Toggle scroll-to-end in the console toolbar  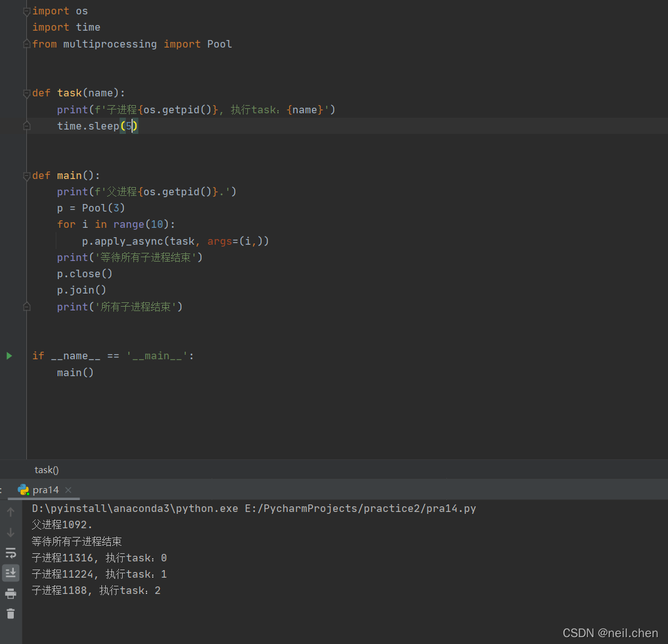10,573
